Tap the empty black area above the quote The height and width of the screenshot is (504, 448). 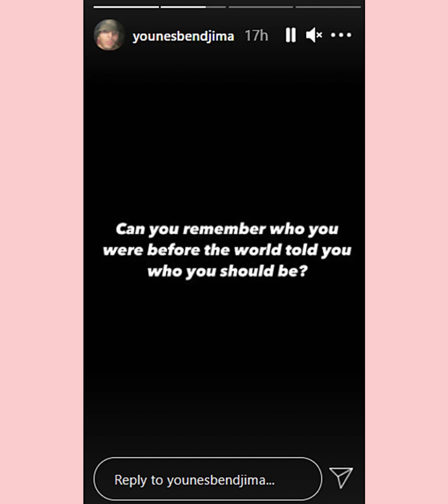point(224,134)
